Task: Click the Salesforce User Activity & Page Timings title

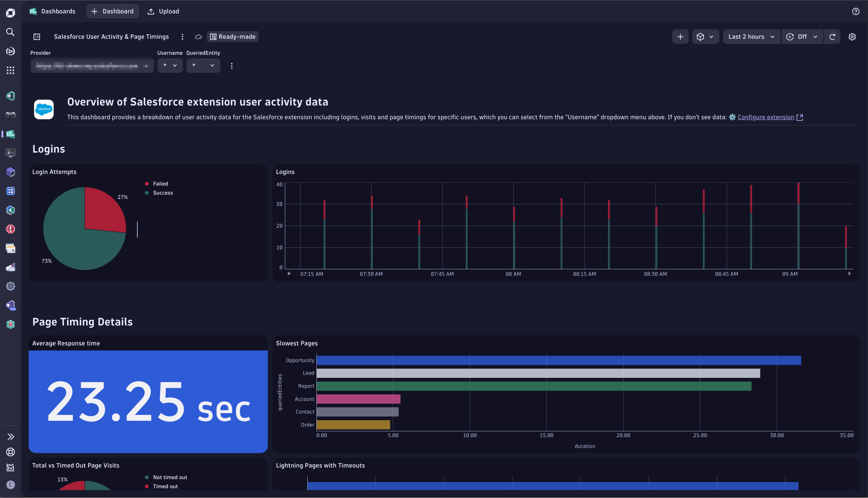Action: [111, 37]
